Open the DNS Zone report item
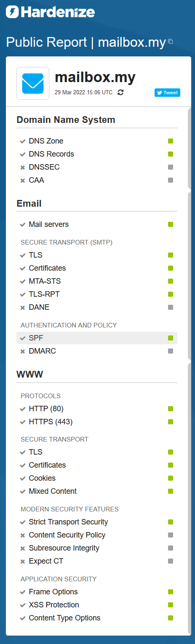This screenshot has height=644, width=195. pyautogui.click(x=97, y=141)
